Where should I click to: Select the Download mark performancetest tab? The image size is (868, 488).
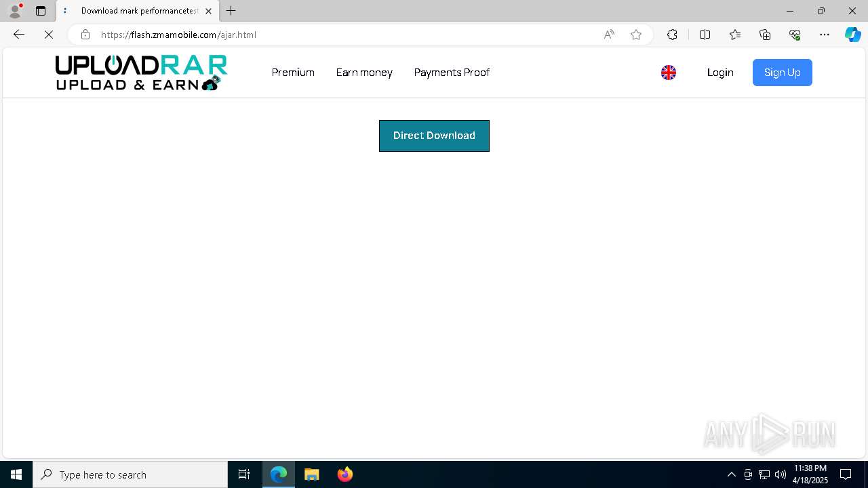click(x=138, y=11)
